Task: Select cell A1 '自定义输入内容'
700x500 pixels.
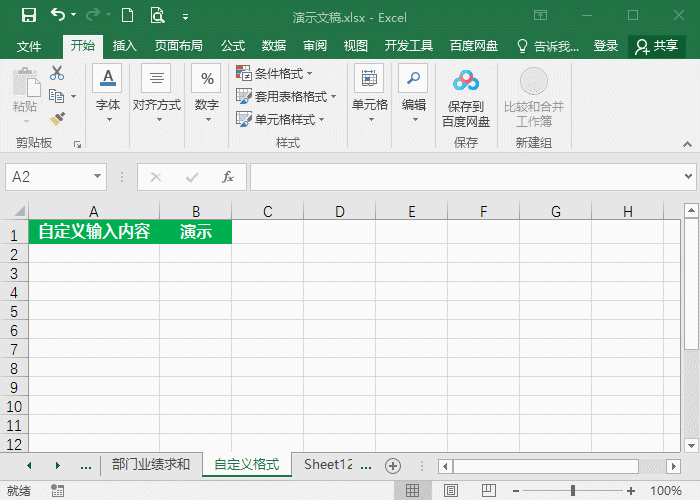Action: tap(94, 232)
